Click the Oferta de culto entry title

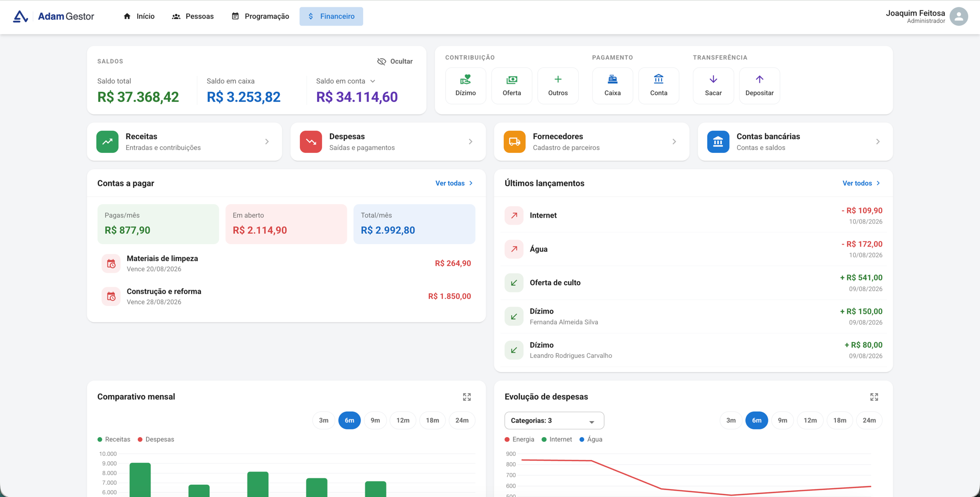pyautogui.click(x=555, y=283)
